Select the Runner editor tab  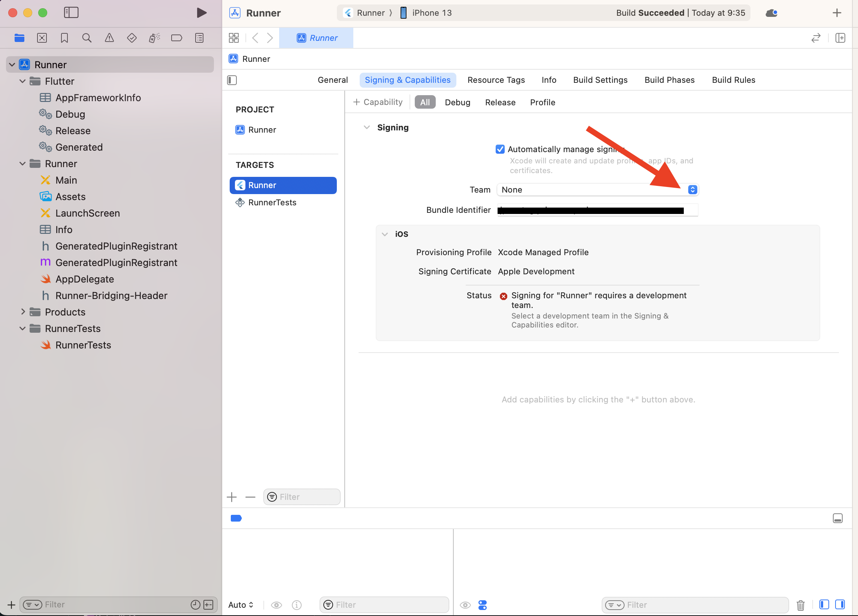point(316,38)
